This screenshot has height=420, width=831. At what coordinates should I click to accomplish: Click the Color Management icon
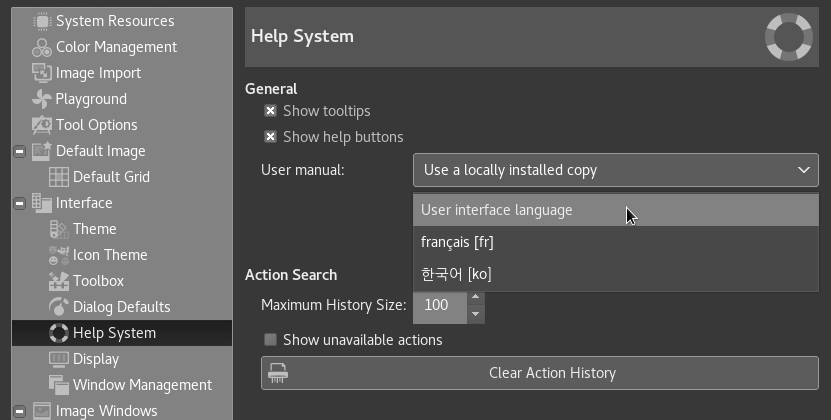41,47
